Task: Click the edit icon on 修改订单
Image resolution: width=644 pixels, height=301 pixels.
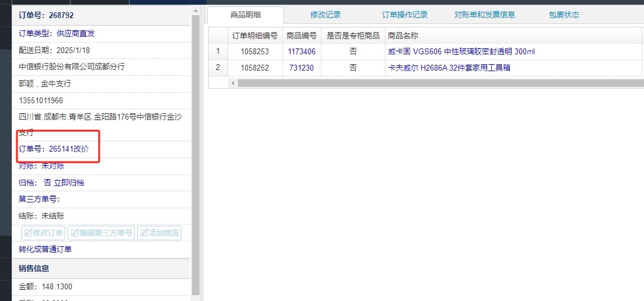Action: pyautogui.click(x=28, y=233)
